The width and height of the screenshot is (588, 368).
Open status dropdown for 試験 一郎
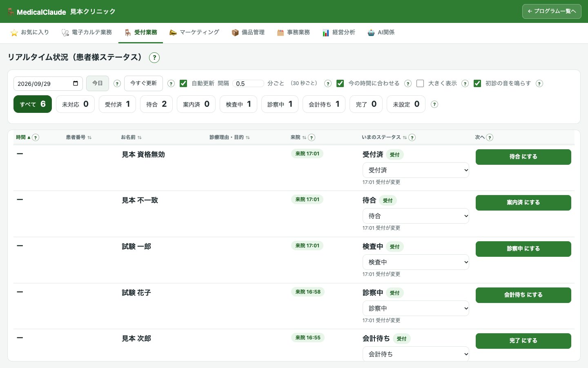416,262
